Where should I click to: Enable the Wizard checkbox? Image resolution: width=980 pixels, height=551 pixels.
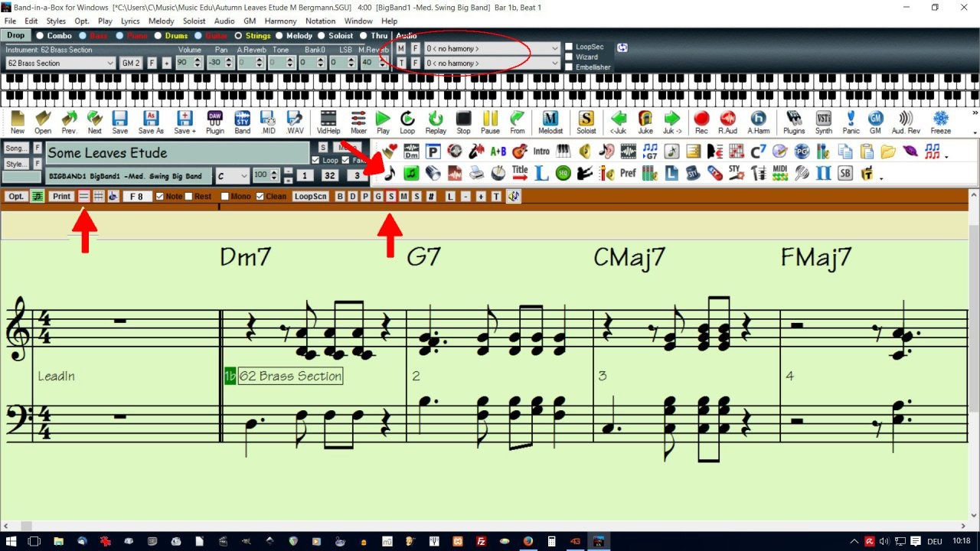569,57
